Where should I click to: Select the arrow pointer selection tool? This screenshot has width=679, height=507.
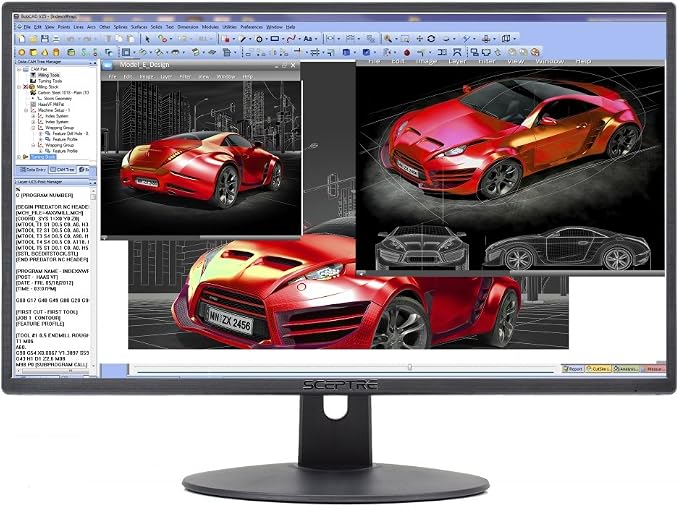[147, 39]
